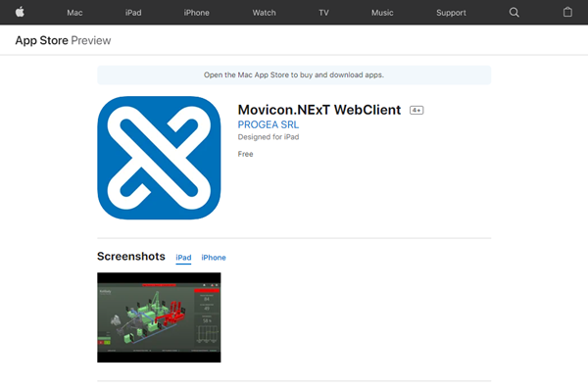Click the Screenshots section heading
Viewport: 588px width, 387px height.
click(131, 257)
